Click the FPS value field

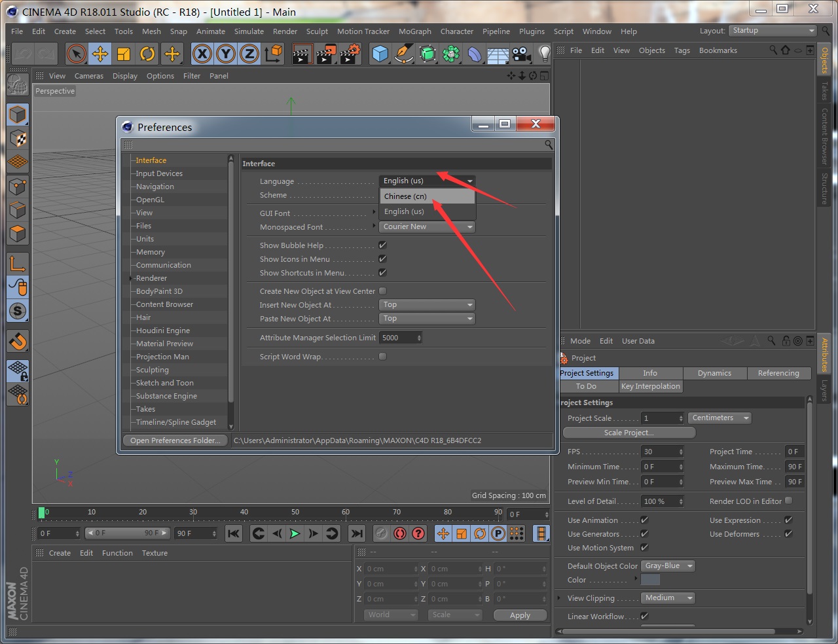point(663,452)
